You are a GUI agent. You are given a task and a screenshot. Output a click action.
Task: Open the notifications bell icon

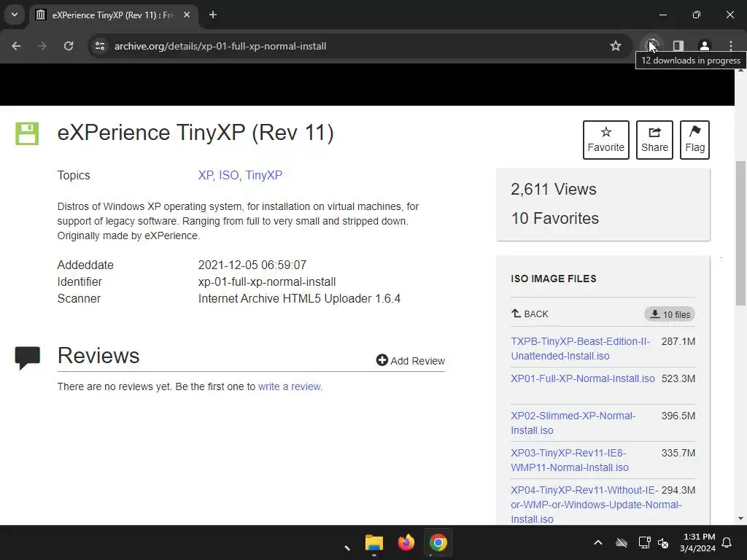(x=727, y=542)
